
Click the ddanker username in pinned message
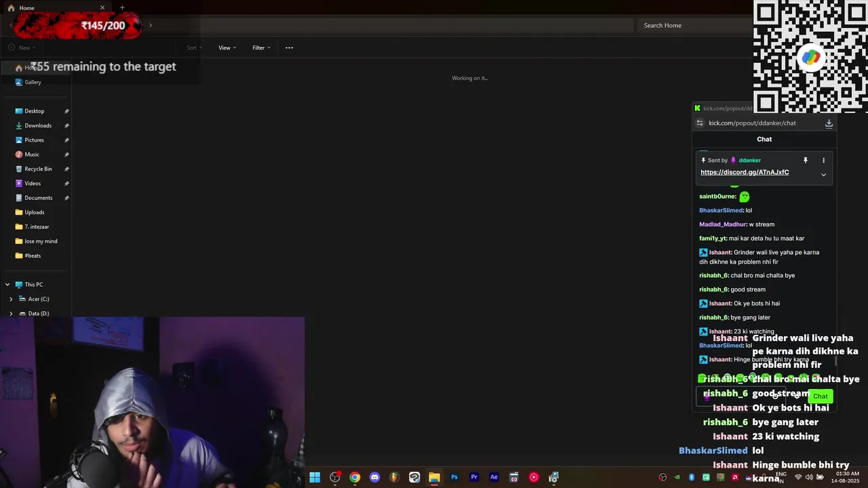click(750, 161)
